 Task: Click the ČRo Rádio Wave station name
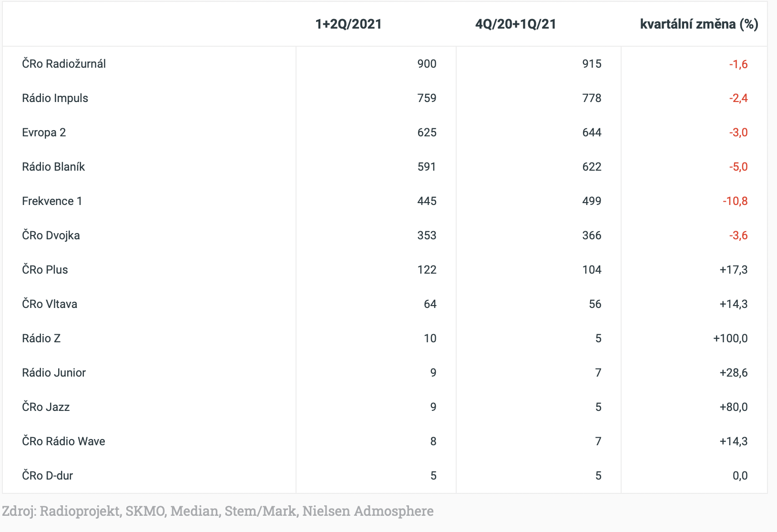(63, 441)
